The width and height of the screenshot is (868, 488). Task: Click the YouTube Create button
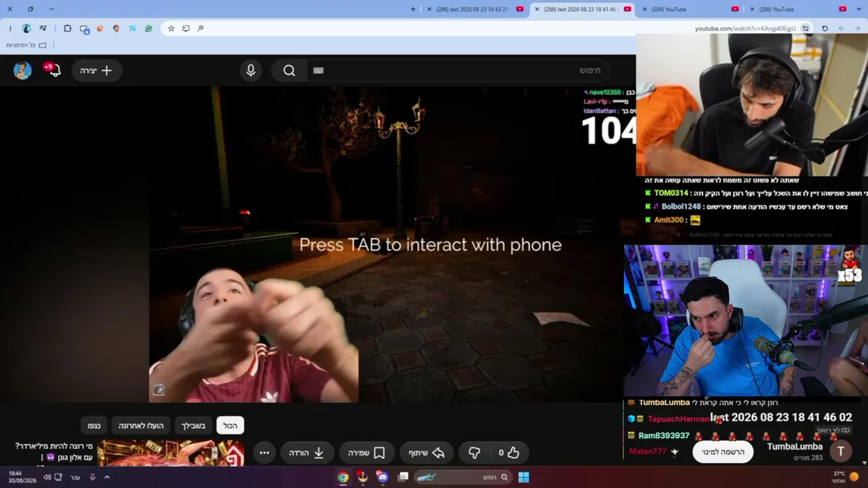96,70
